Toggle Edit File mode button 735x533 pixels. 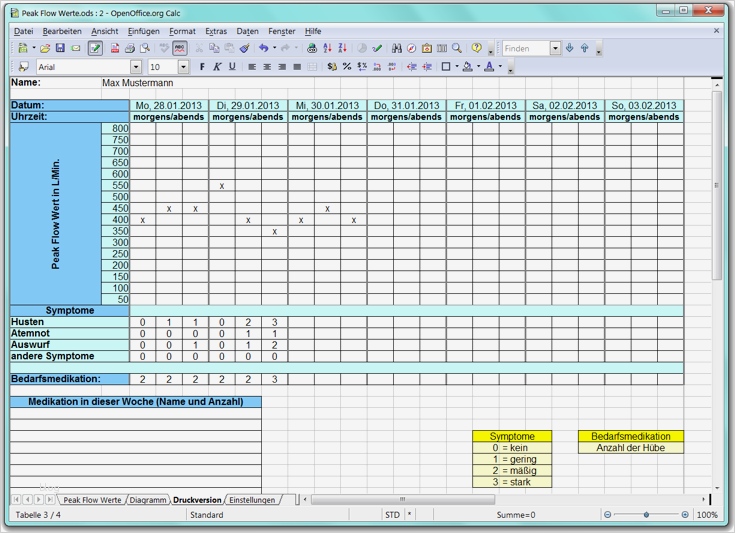pos(95,48)
